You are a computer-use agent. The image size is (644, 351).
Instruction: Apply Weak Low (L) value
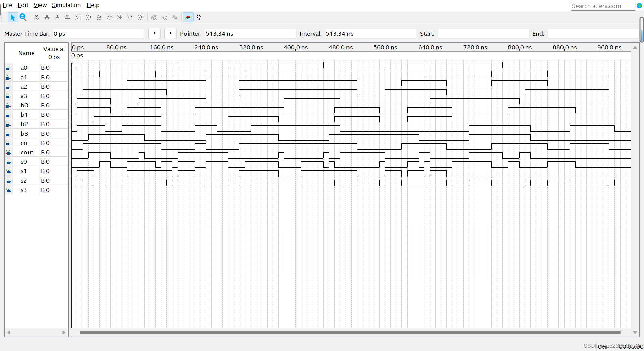tap(78, 17)
